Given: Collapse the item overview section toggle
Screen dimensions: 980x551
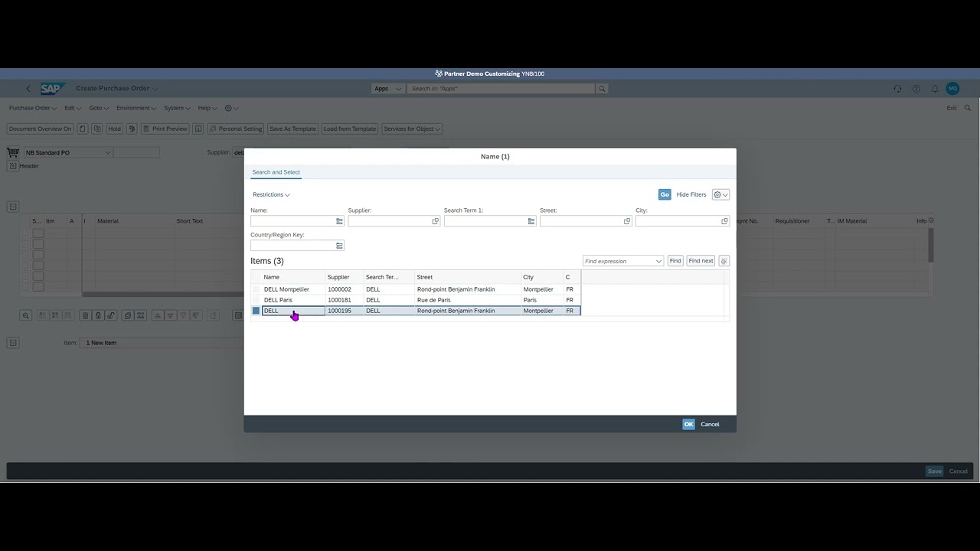Looking at the screenshot, I should [x=13, y=207].
